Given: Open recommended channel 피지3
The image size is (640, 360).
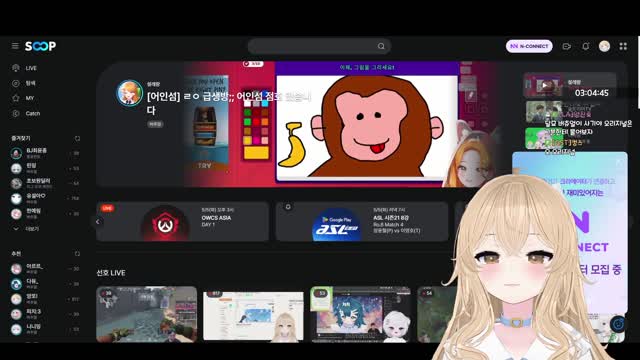Looking at the screenshot, I should [x=45, y=314].
